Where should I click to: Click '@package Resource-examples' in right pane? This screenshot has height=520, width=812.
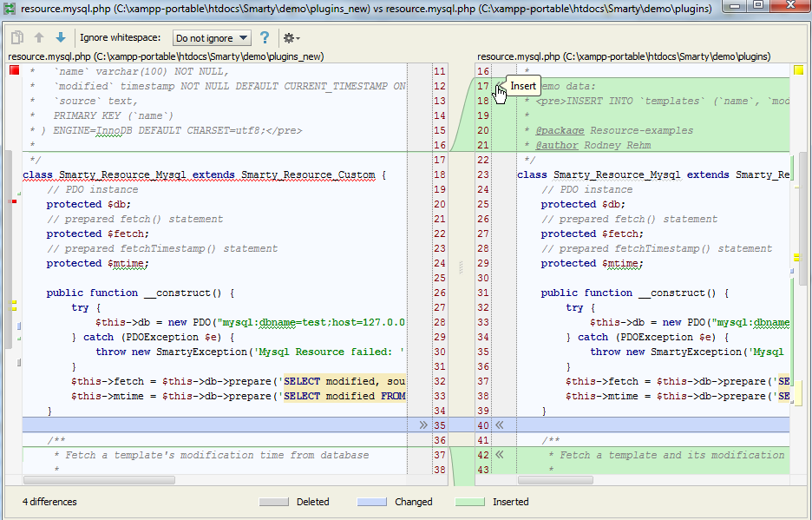(x=614, y=130)
